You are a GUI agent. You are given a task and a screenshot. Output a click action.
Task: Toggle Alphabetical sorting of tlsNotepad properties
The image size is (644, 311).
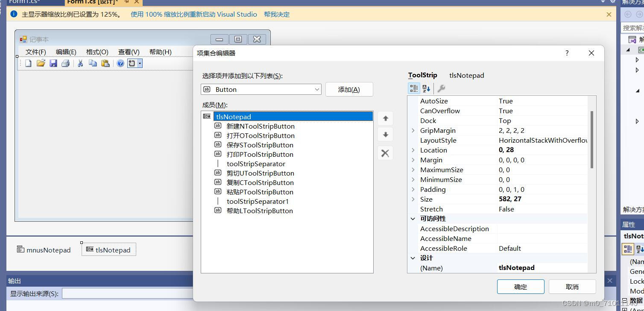(x=425, y=88)
